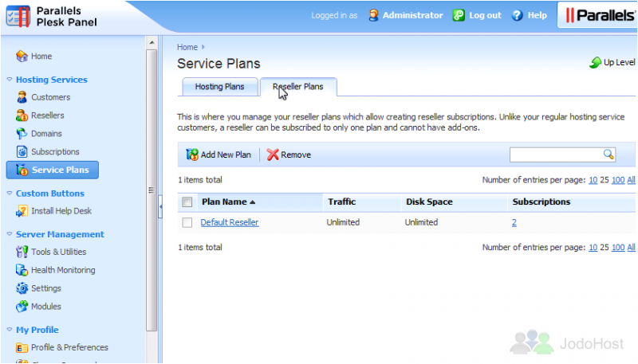The image size is (638, 364).
Task: Set 100 entries per page above table
Action: (x=617, y=180)
